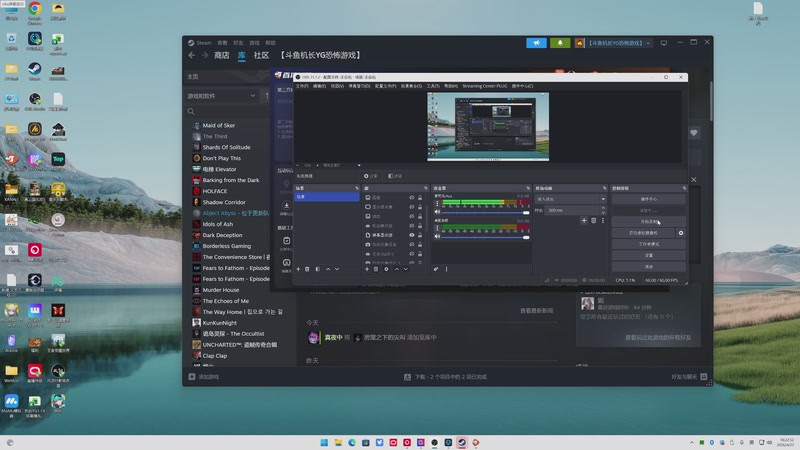
Task: Open OBS Studio desktop shortcut
Action: point(35,101)
